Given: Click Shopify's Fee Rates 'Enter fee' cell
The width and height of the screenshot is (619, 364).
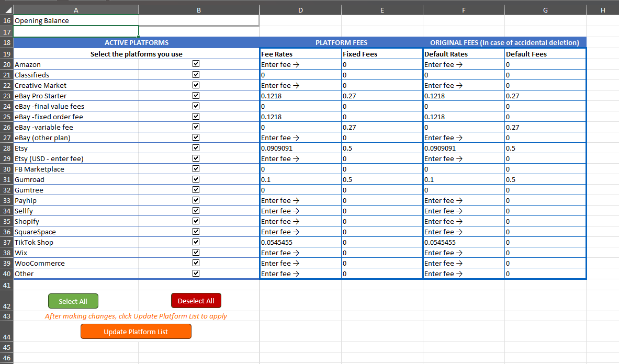Looking at the screenshot, I should click(x=300, y=221).
